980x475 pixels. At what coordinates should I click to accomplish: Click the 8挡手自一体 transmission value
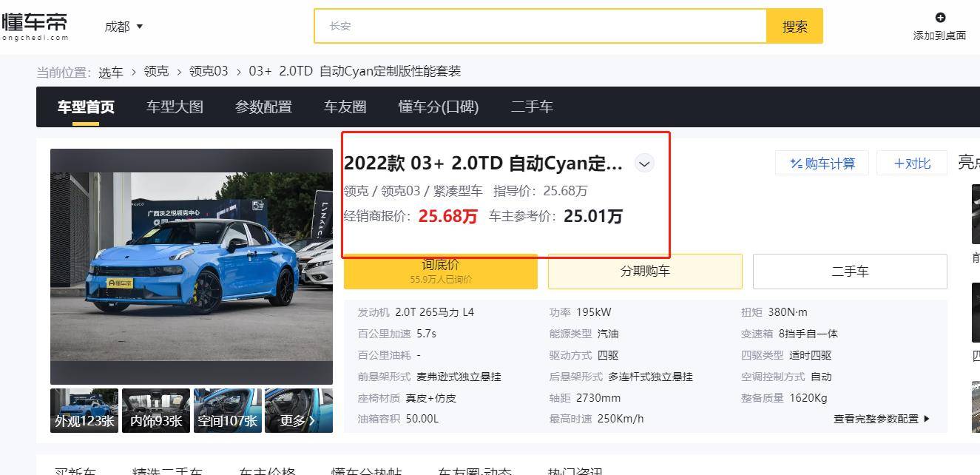808,334
